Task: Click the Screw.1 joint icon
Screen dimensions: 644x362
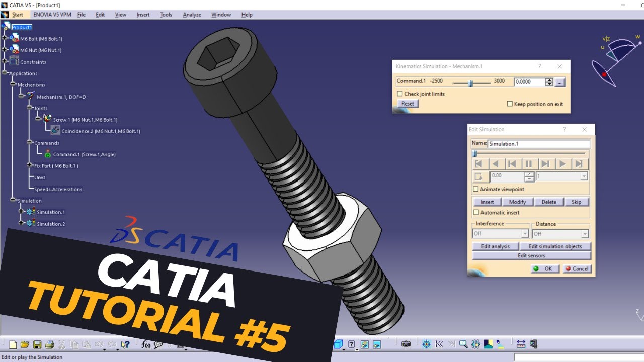Action: 47,119
